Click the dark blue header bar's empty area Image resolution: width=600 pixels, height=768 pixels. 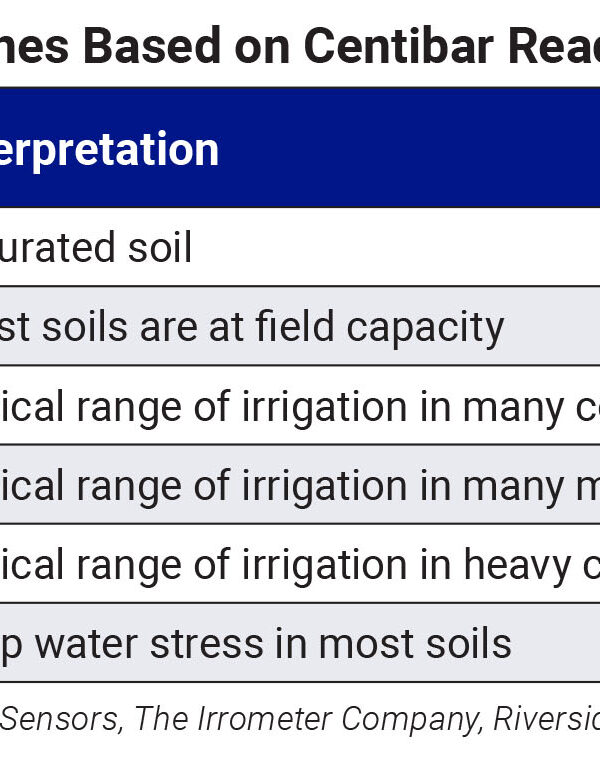[x=420, y=148]
